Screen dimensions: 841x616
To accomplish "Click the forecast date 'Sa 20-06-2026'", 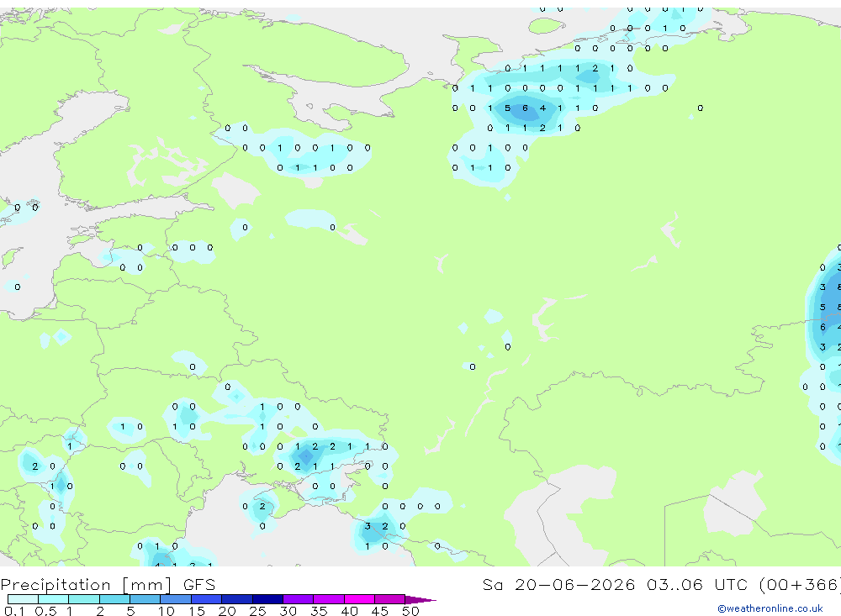I will tap(558, 585).
